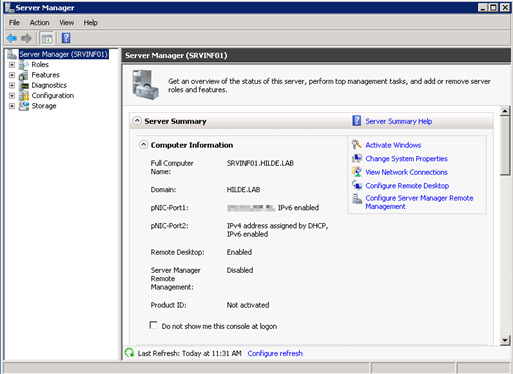Select Server Manager (SRVINF01) tree root
Viewport: 513px width, 374px height.
tap(63, 54)
